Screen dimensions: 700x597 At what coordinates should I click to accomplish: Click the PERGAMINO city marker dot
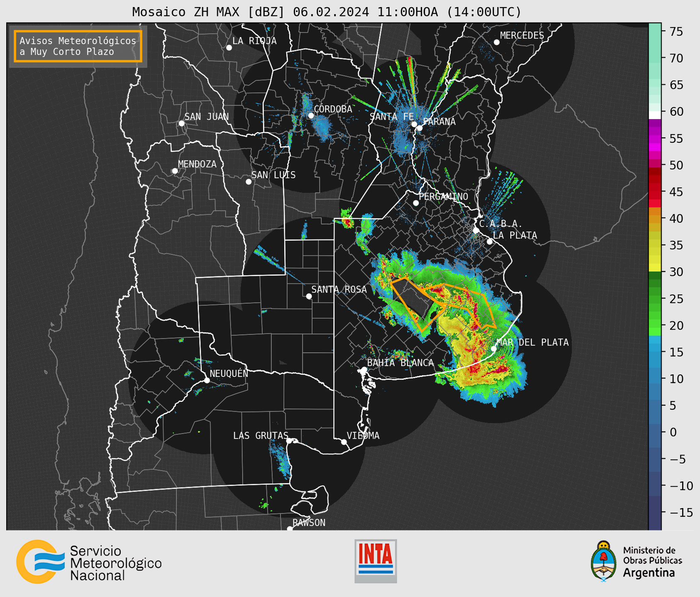pos(416,203)
